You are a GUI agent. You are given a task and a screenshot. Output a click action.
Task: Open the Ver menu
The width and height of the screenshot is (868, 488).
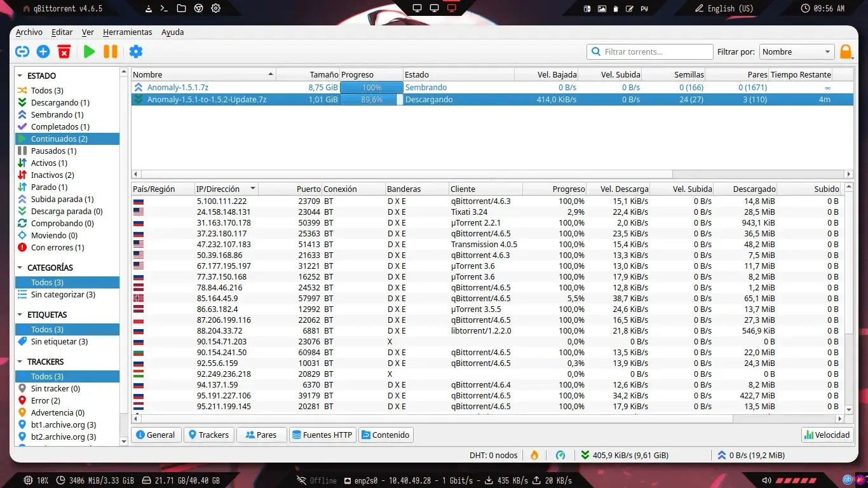pyautogui.click(x=88, y=32)
